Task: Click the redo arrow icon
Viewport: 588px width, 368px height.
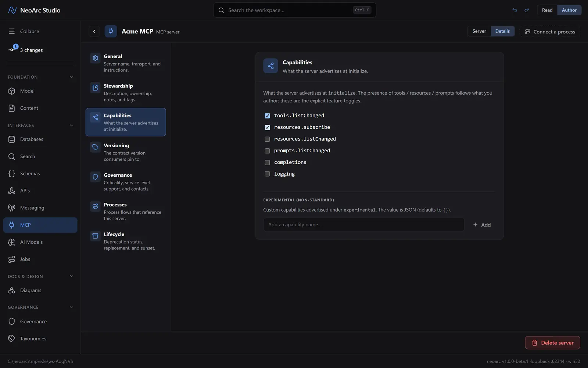Action: 527,10
